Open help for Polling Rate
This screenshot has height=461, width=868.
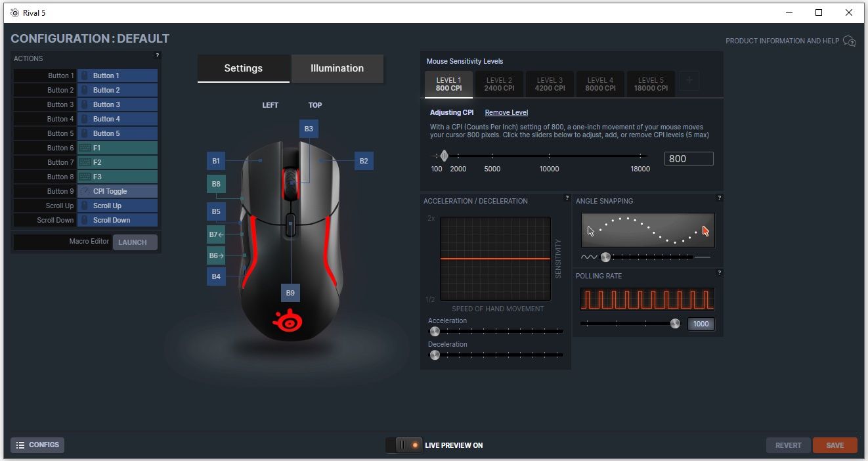tap(720, 273)
